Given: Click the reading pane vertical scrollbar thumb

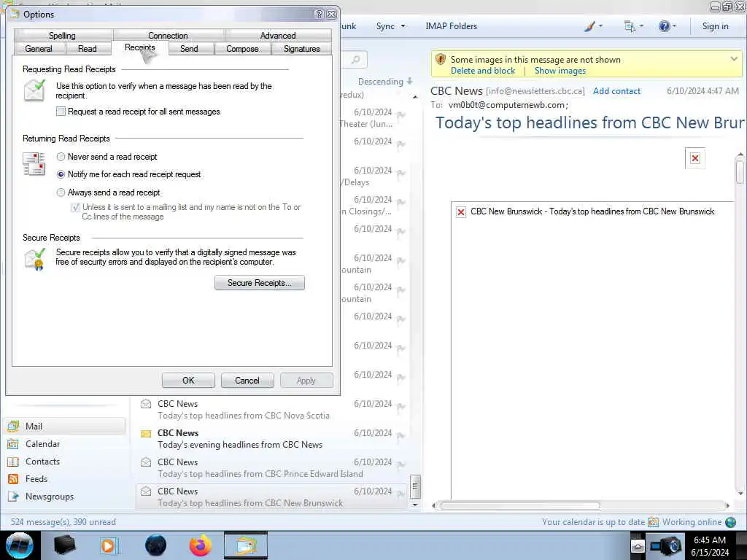Looking at the screenshot, I should point(740,172).
